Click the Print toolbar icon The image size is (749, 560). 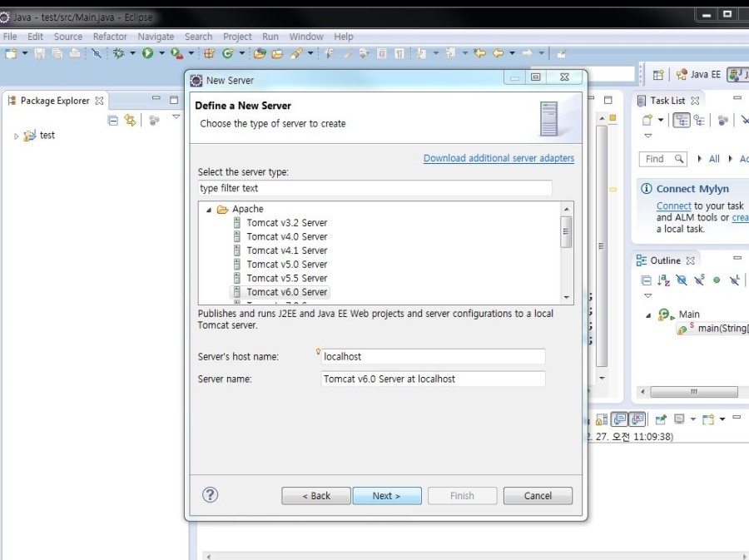click(75, 53)
